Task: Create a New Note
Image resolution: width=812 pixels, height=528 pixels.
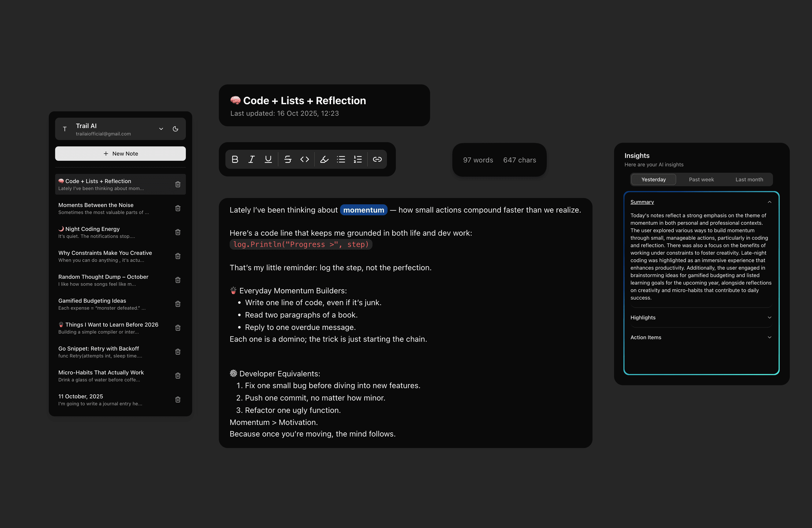Action: pos(121,154)
